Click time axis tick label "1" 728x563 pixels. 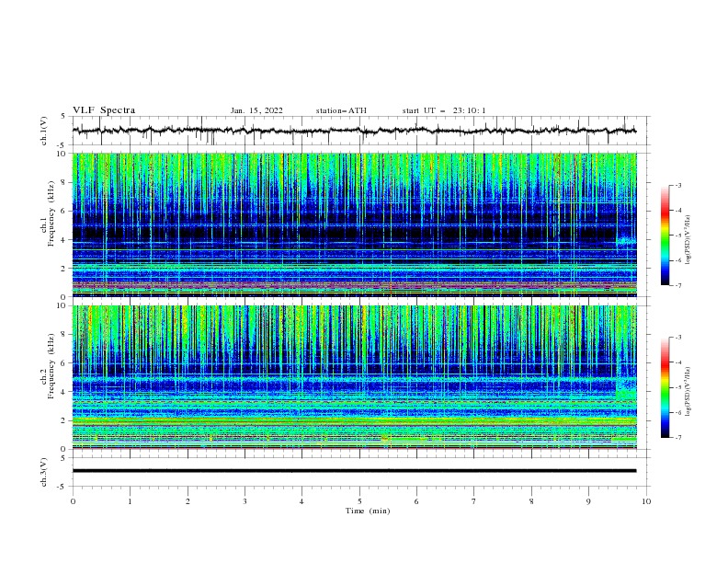coord(130,501)
